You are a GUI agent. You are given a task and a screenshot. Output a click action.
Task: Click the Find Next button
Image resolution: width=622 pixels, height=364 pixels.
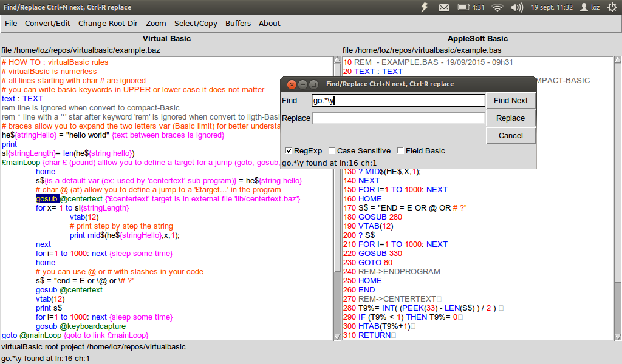tap(510, 101)
